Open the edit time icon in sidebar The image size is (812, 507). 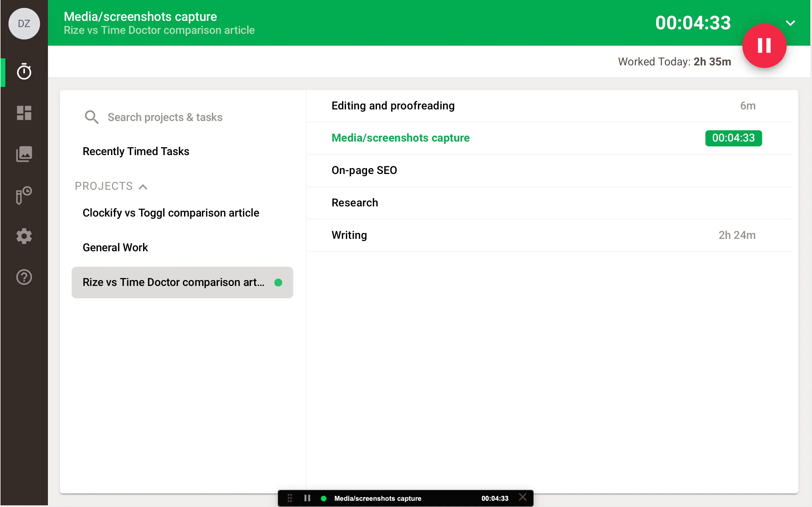[x=24, y=195]
